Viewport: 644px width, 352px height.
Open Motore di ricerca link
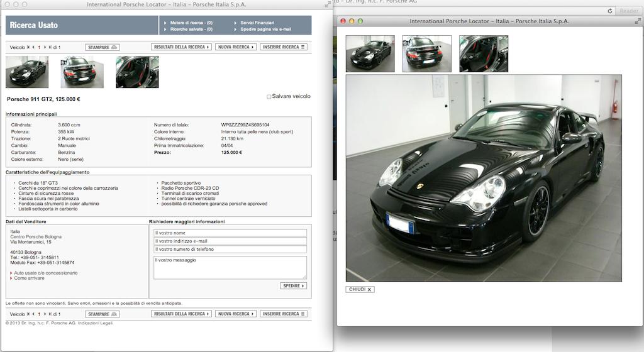(191, 23)
